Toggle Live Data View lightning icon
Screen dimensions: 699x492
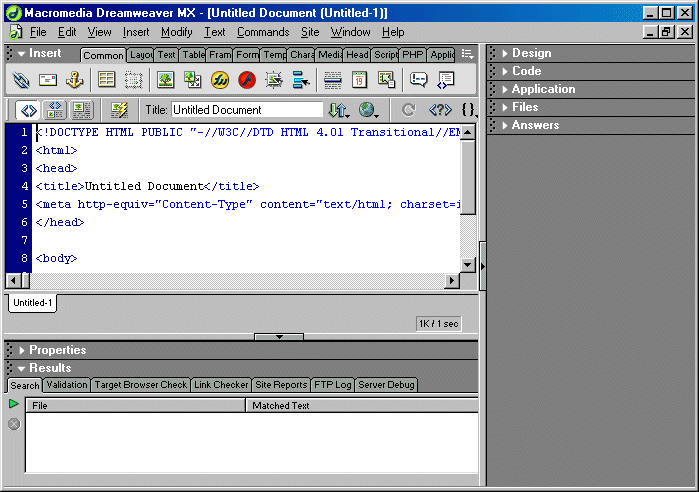click(x=119, y=110)
